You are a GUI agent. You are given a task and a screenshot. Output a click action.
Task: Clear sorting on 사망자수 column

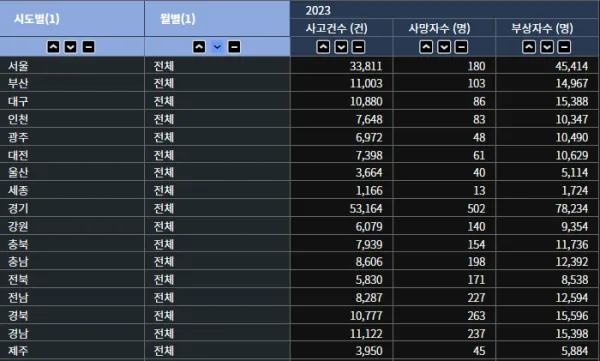pyautogui.click(x=461, y=47)
